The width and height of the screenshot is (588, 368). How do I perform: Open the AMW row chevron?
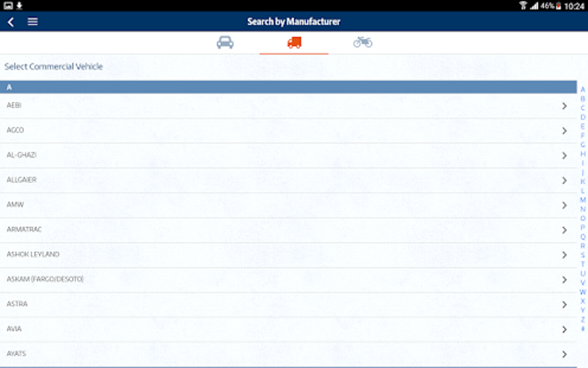(x=564, y=205)
